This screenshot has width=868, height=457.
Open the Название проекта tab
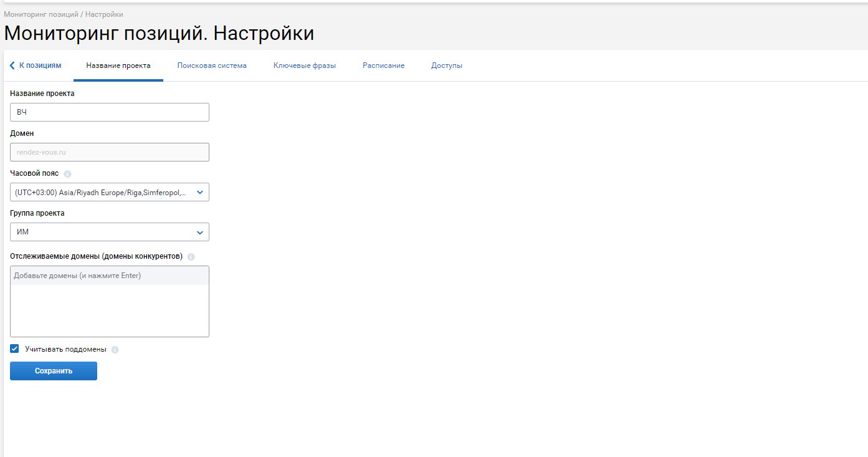[118, 65]
